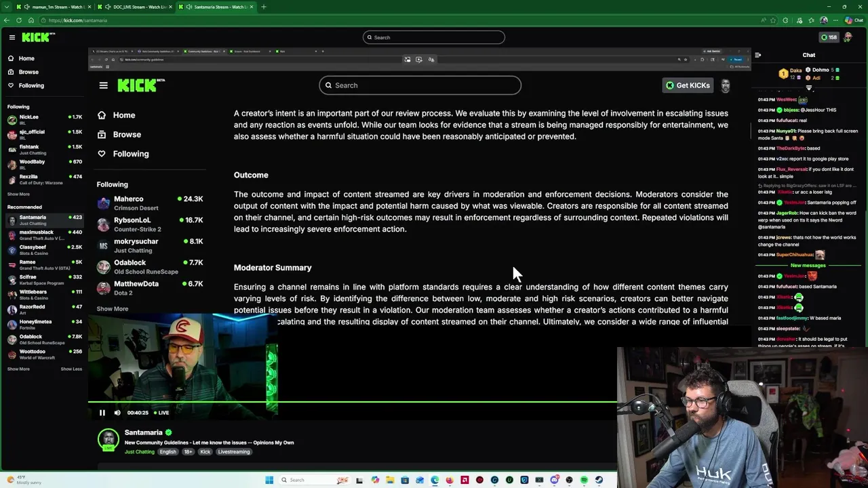Click the green stream progress bar

353,402
